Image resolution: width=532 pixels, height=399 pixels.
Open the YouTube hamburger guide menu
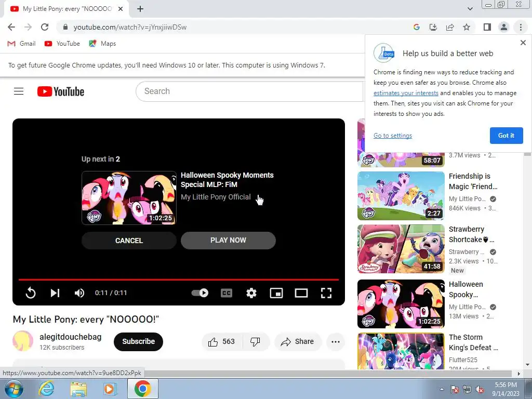(x=19, y=91)
